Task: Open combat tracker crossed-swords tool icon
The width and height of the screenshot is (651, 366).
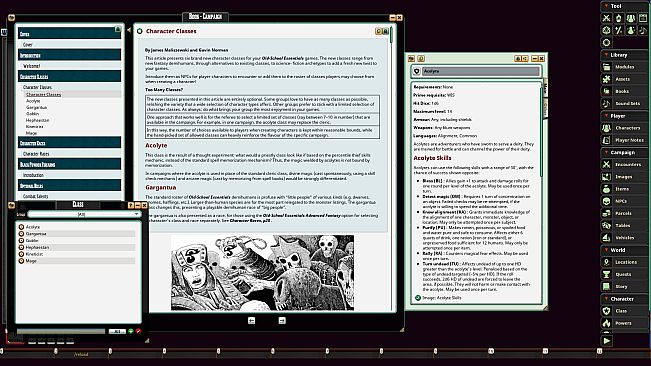Action: click(x=607, y=18)
